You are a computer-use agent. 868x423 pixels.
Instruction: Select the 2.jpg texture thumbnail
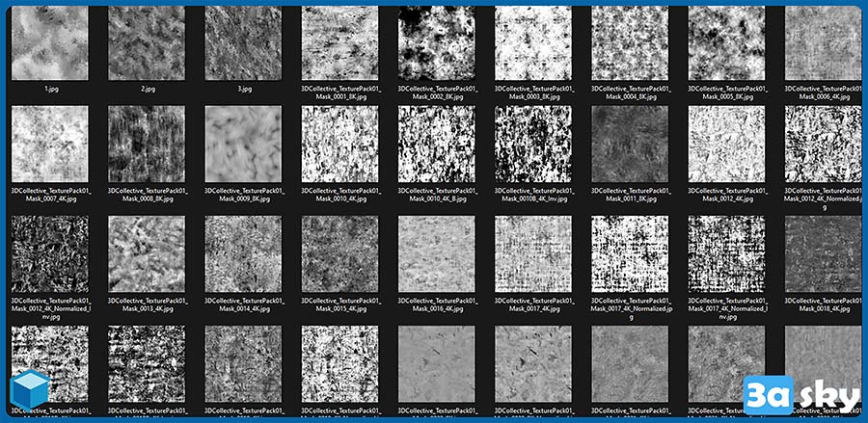(147, 43)
